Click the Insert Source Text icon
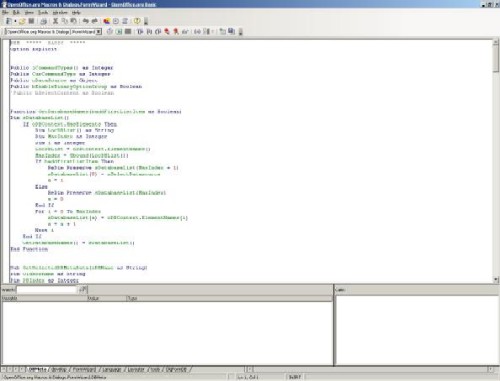 (222, 32)
